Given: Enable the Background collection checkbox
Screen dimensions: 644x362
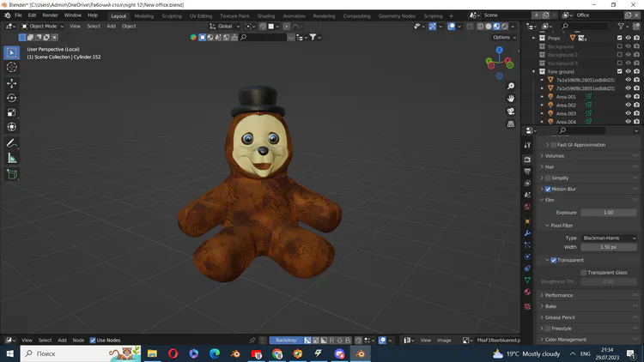Looking at the screenshot, I should (620, 46).
